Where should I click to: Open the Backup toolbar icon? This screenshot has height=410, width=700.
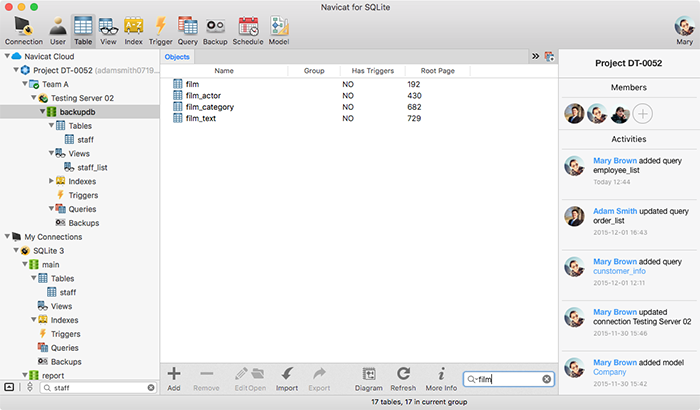[215, 30]
